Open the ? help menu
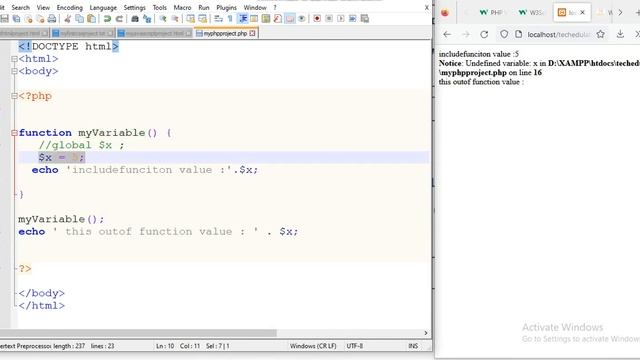This screenshot has height=360, width=640. point(275,7)
